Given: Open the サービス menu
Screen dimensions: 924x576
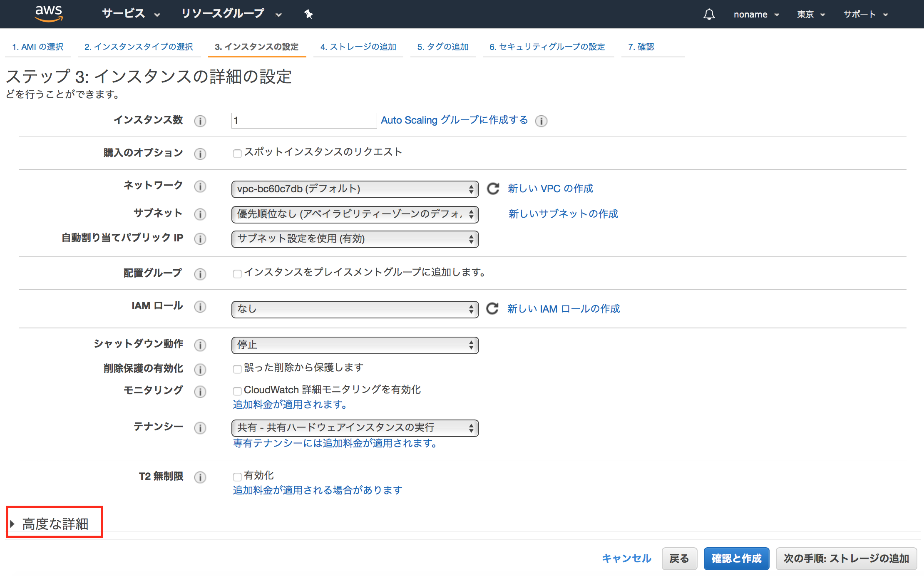Looking at the screenshot, I should pyautogui.click(x=131, y=14).
